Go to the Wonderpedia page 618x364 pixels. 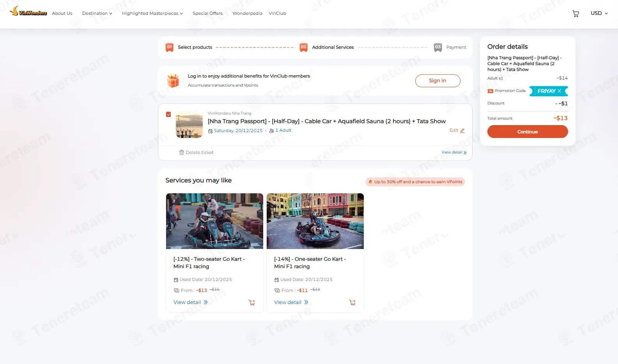coord(247,13)
